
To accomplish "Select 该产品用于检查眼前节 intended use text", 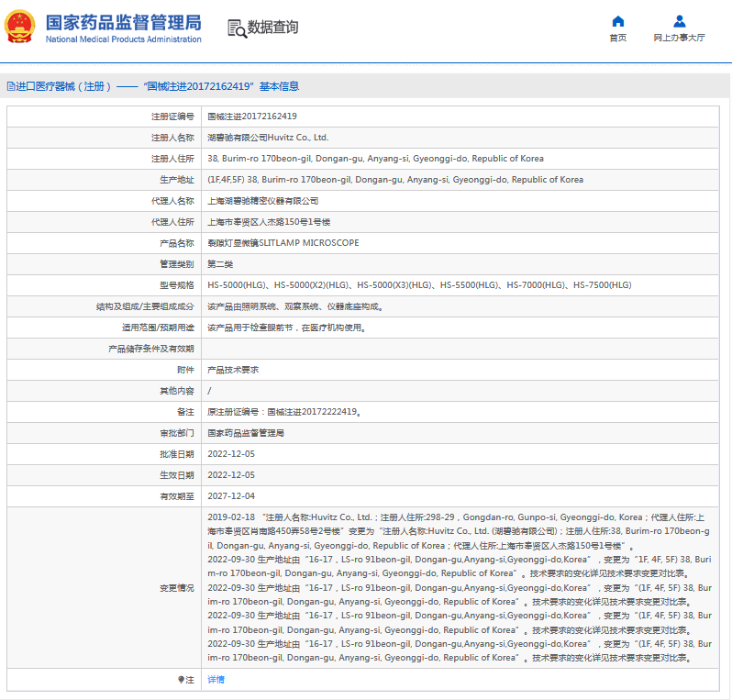I will point(286,328).
